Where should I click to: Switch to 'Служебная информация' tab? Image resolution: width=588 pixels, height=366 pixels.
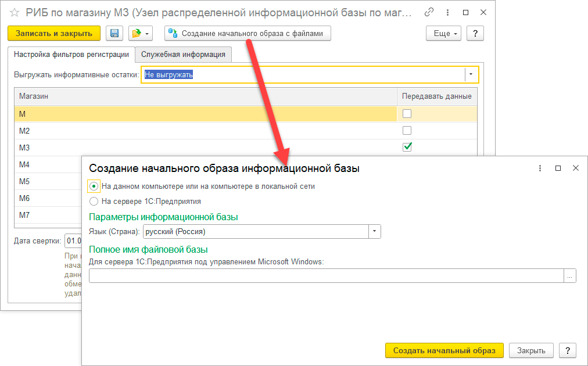tap(183, 55)
